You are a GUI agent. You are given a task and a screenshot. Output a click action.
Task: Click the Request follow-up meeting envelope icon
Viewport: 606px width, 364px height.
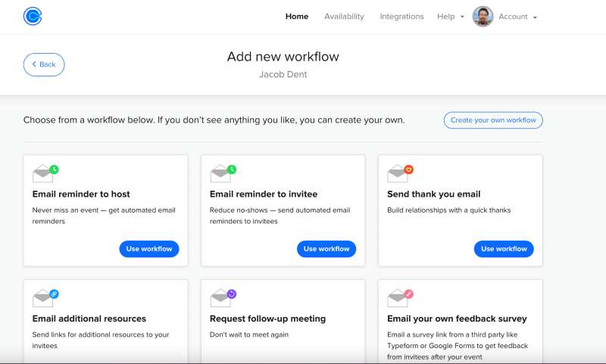(x=221, y=298)
